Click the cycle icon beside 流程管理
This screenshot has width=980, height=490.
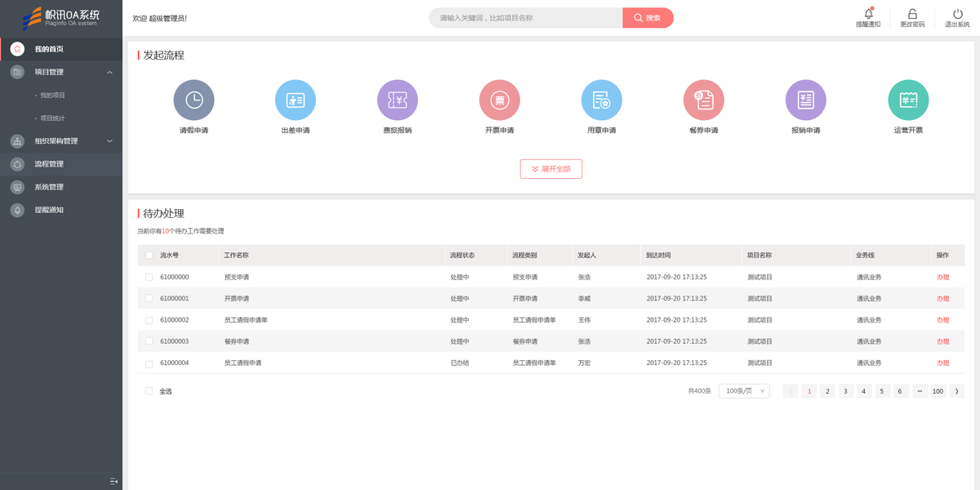pos(17,164)
